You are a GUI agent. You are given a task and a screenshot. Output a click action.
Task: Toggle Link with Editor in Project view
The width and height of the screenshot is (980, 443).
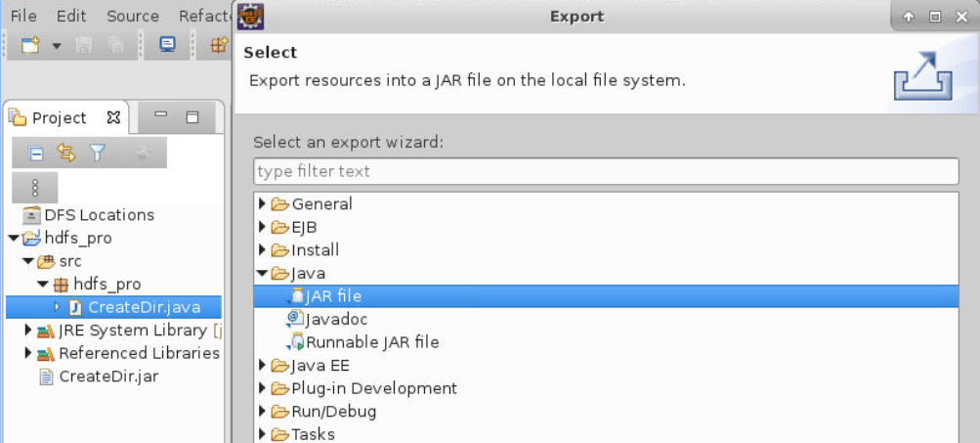pos(65,153)
